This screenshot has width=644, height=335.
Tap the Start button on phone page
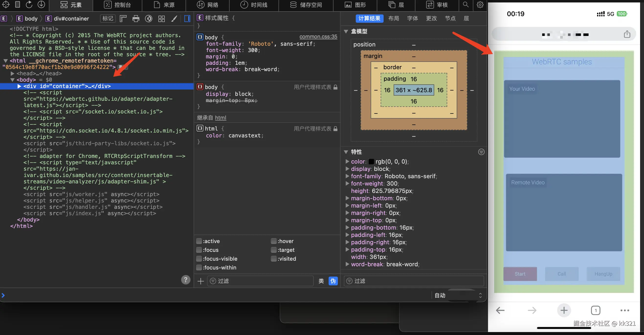point(520,274)
